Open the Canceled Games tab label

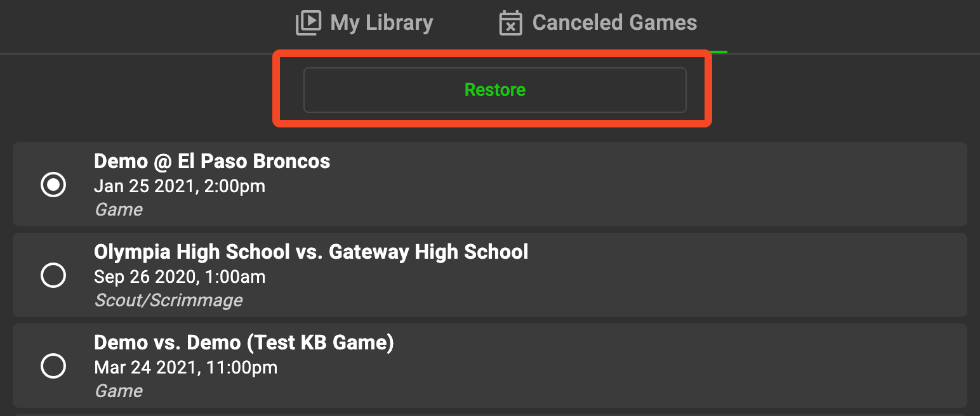tap(614, 23)
